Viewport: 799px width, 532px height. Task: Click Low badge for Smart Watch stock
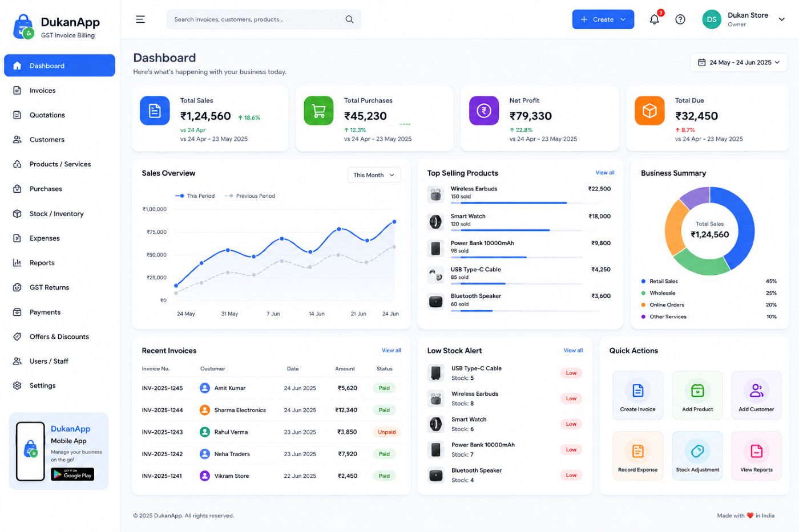pos(571,424)
